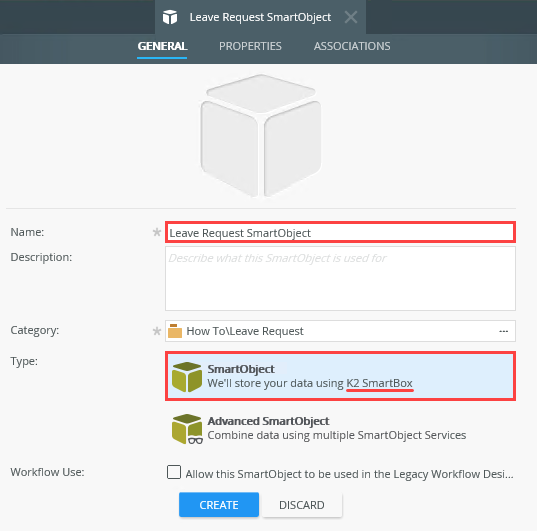Select the Advanced SmartObject type option
Screen dimensions: 537x531
340,429
